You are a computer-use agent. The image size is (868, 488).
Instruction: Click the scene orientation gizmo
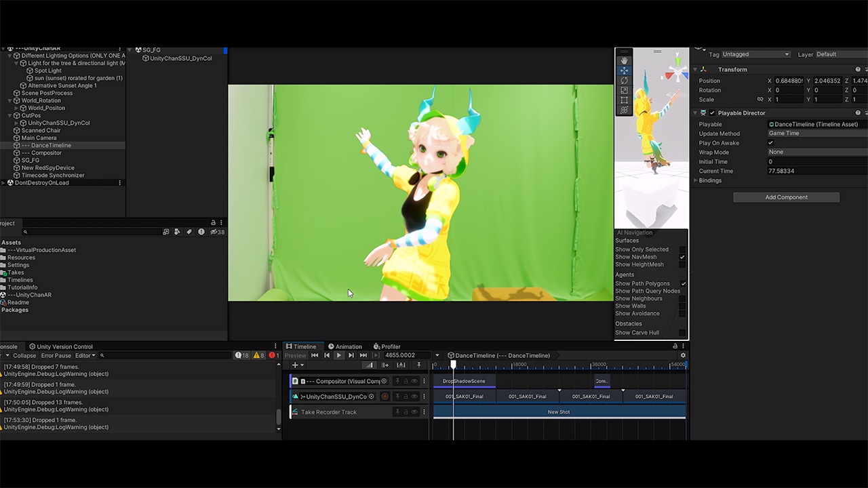[x=677, y=70]
